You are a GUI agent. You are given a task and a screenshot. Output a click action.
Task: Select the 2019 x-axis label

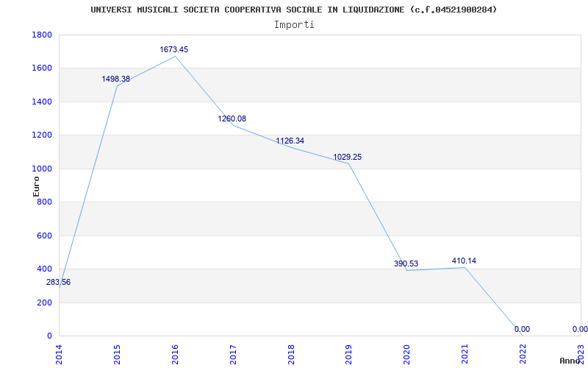tap(349, 355)
